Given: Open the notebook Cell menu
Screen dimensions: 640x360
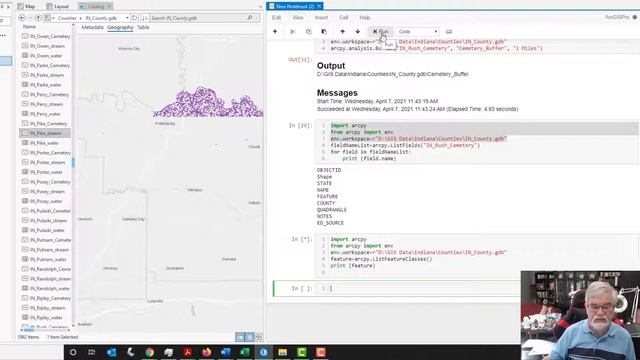Looking at the screenshot, I should coord(344,18).
